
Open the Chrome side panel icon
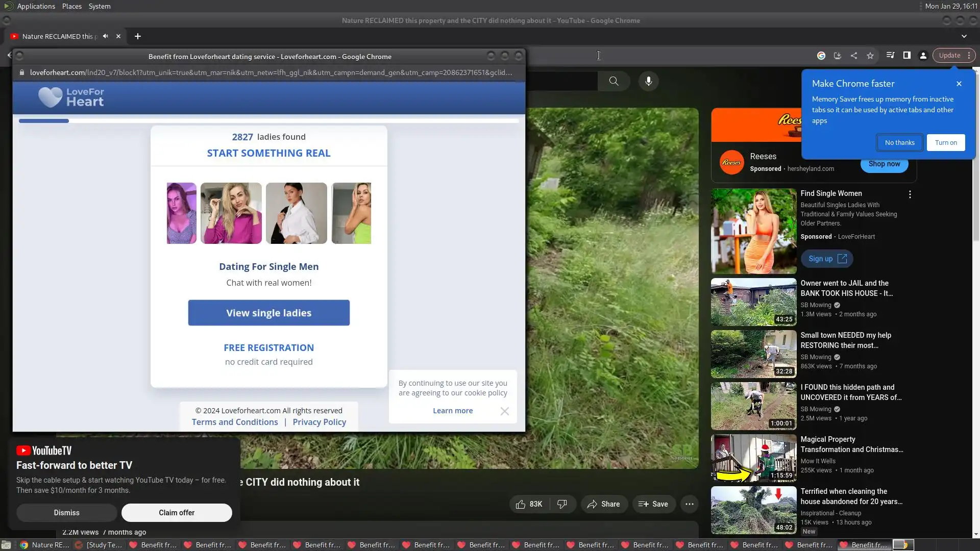pyautogui.click(x=907, y=56)
